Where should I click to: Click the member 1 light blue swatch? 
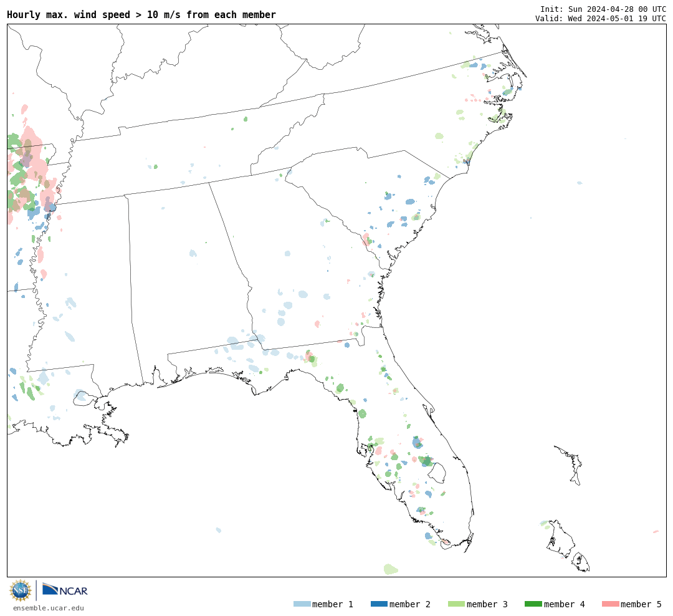[x=302, y=604]
